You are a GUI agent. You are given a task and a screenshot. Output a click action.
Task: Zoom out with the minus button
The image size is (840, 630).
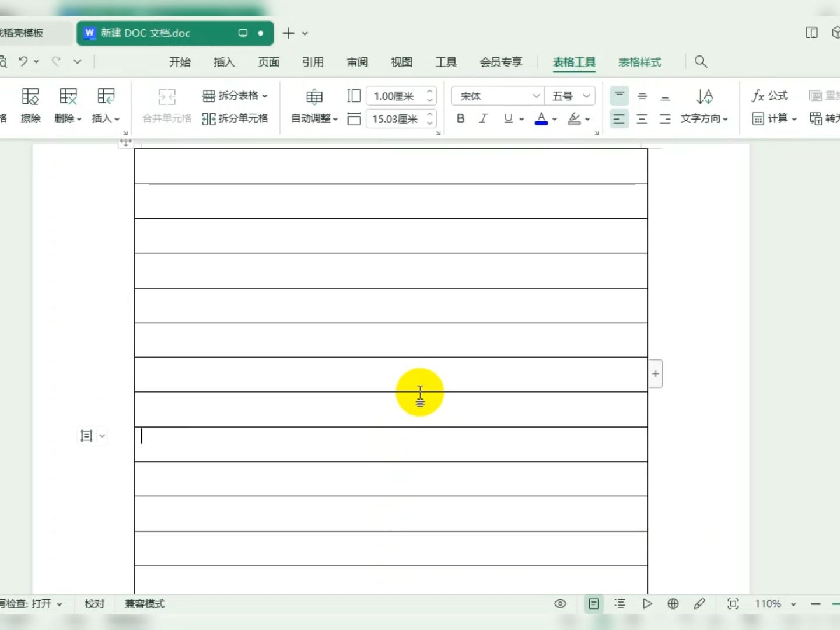(815, 604)
